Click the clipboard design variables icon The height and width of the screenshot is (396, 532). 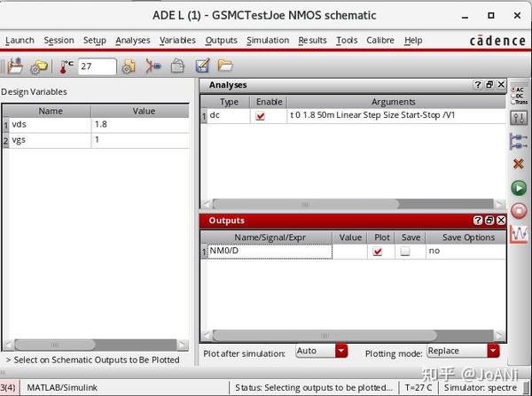point(177,66)
